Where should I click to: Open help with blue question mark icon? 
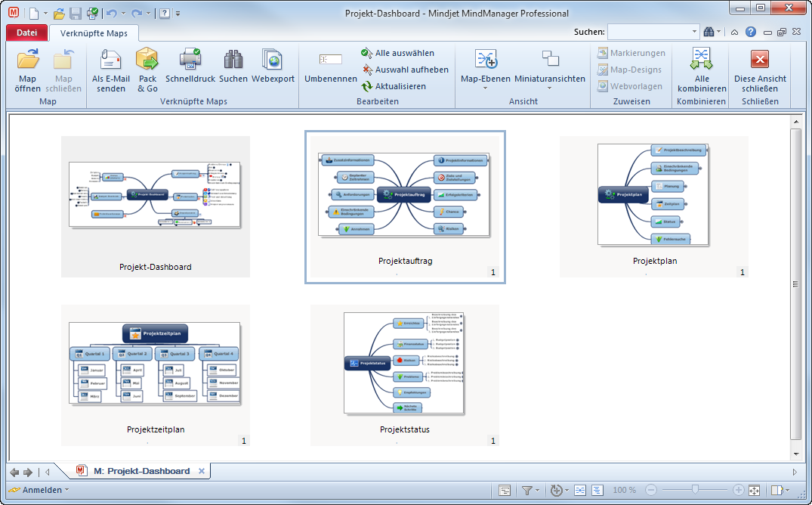tap(750, 33)
